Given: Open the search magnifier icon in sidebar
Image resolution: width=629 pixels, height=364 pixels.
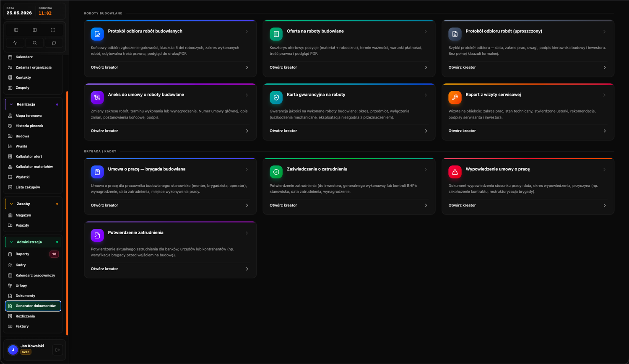Looking at the screenshot, I should coord(34,43).
